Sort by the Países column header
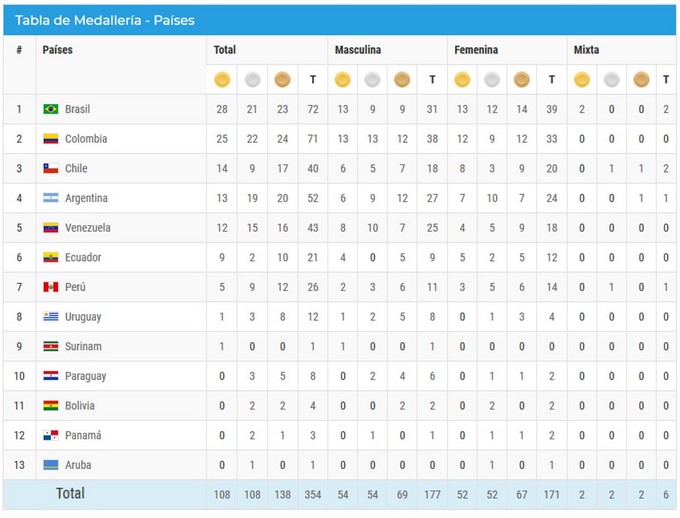 coord(57,50)
